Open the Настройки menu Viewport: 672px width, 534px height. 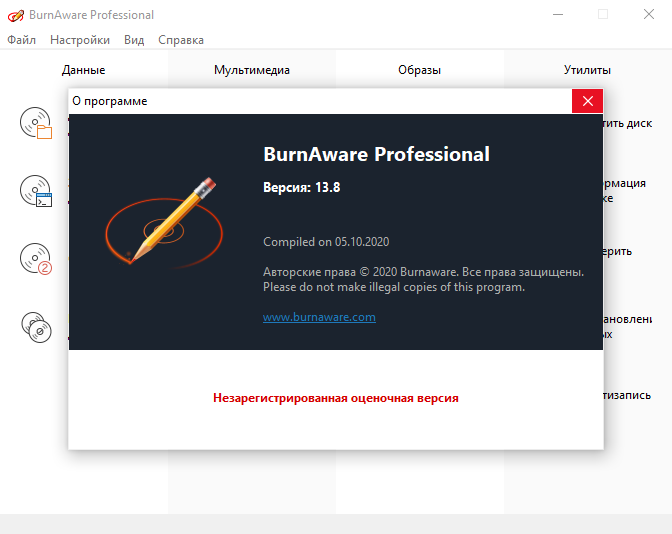coord(80,40)
